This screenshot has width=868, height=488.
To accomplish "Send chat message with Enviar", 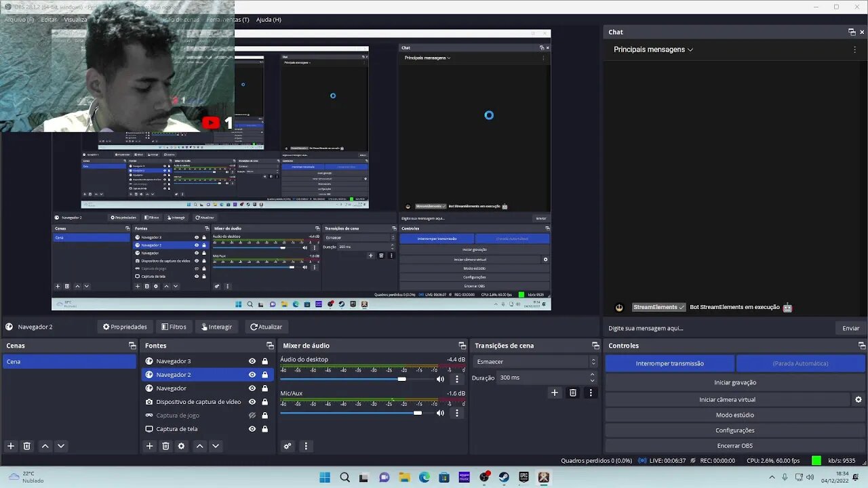I will coord(851,328).
